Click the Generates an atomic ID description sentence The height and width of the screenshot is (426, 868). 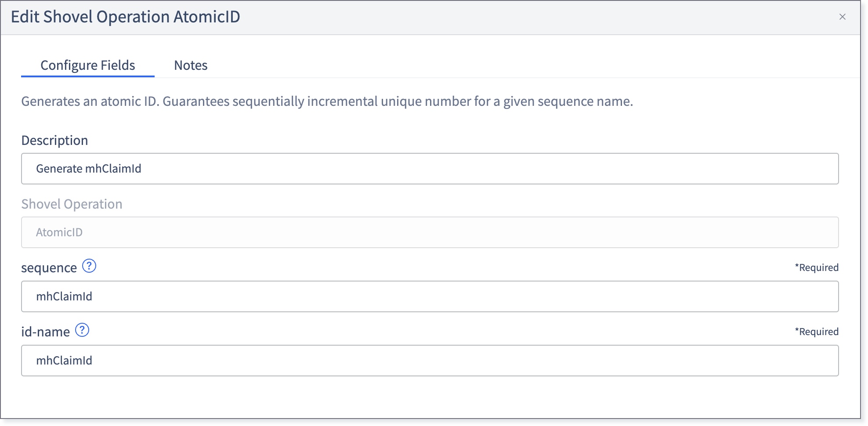(327, 101)
